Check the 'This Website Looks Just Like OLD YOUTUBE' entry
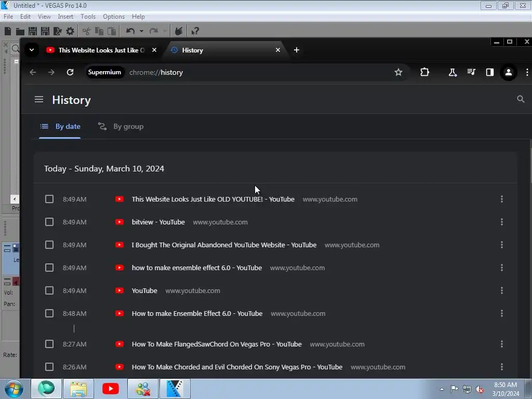Screen dimensions: 532x399 click(x=49, y=199)
